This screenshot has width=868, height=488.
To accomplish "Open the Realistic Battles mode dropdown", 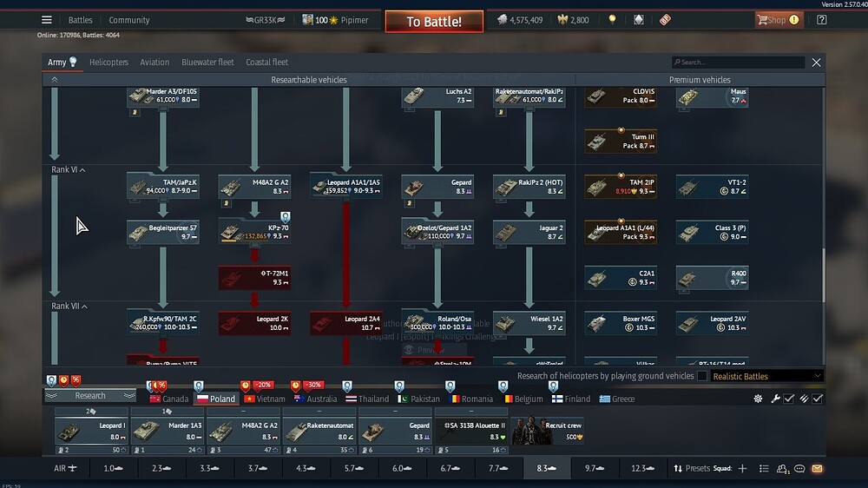I will [x=766, y=376].
